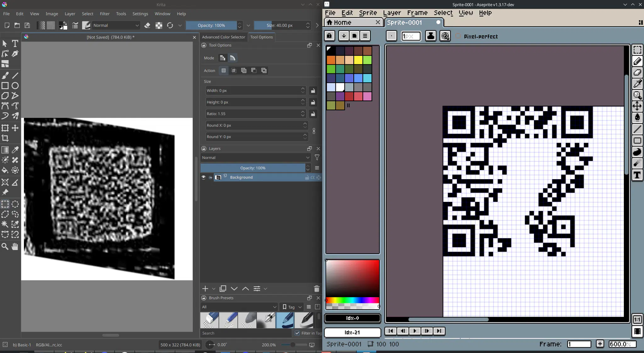Select the Text tool in Krita toolbox
The image size is (644, 353).
point(15,43)
